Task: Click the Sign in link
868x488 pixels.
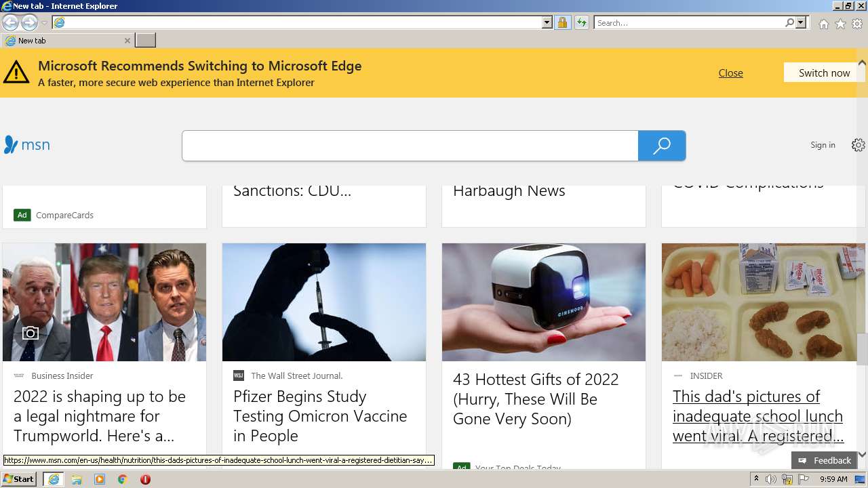Action: tap(823, 145)
